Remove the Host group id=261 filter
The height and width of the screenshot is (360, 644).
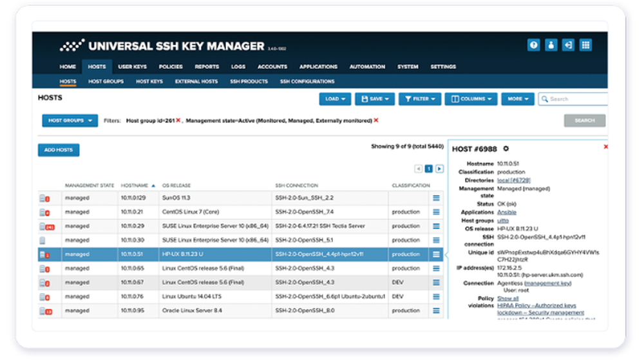click(x=178, y=120)
